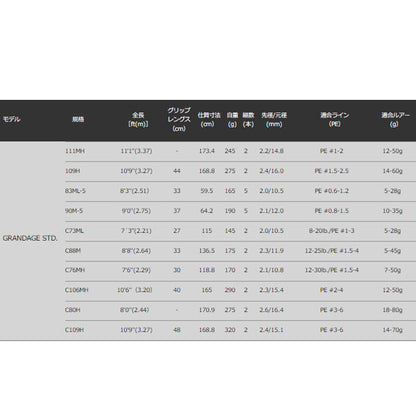The image size is (416, 416).
Task: Select the 109H spec cell
Action: click(x=72, y=171)
